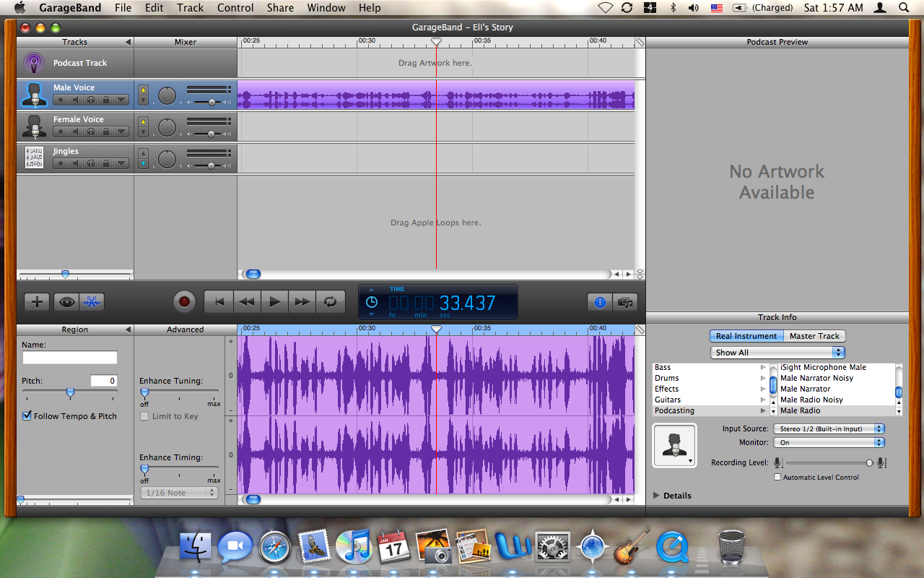Viewport: 924px width, 578px height.
Task: Enable recording on the Female Voice track
Action: click(x=61, y=131)
